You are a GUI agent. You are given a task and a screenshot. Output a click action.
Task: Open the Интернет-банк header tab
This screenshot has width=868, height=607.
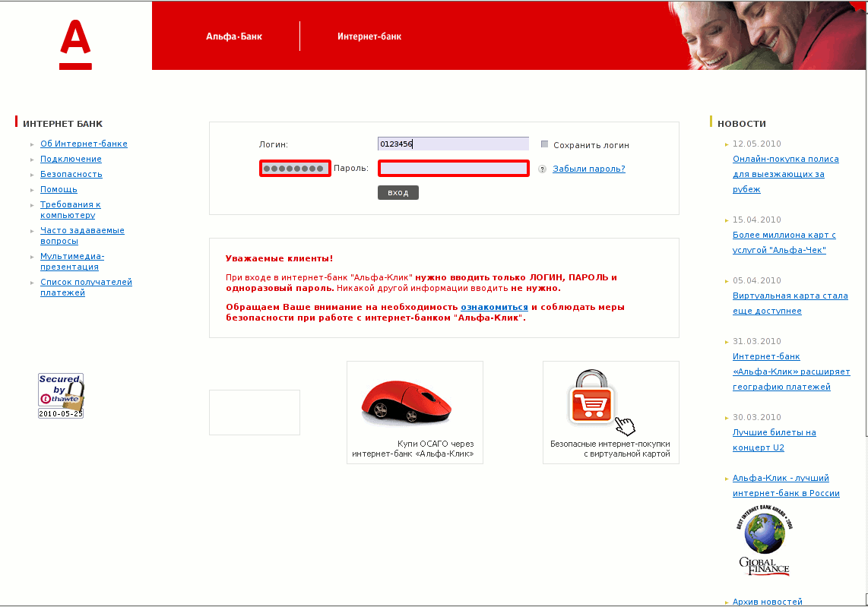(x=369, y=36)
